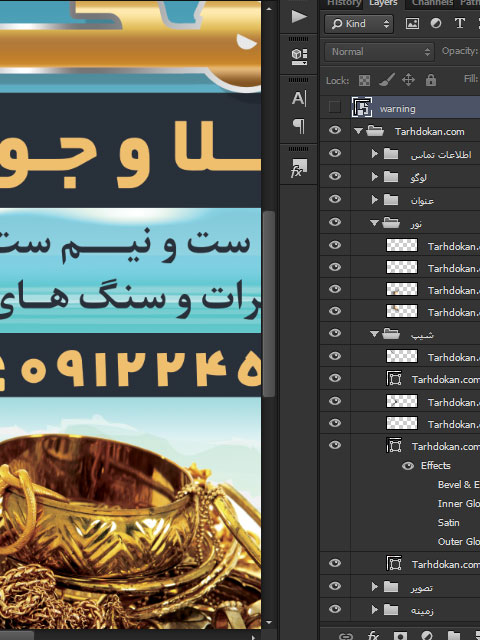480x640 pixels.
Task: Hide the زمینه group
Action: pyautogui.click(x=335, y=609)
